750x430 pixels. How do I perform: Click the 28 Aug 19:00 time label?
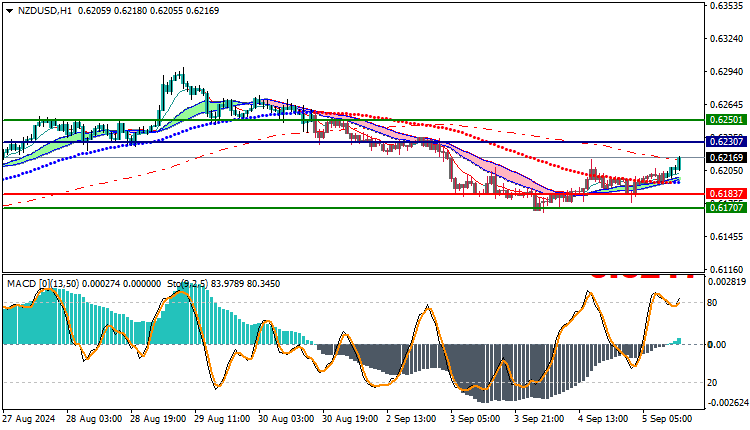[x=158, y=419]
